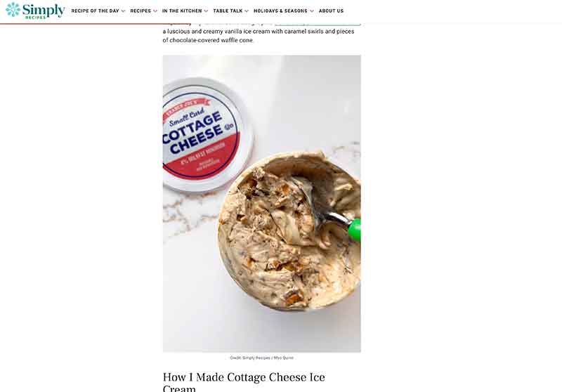The height and width of the screenshot is (392, 562).
Task: Click the Simply Recipes wordmark text
Action: (44, 11)
